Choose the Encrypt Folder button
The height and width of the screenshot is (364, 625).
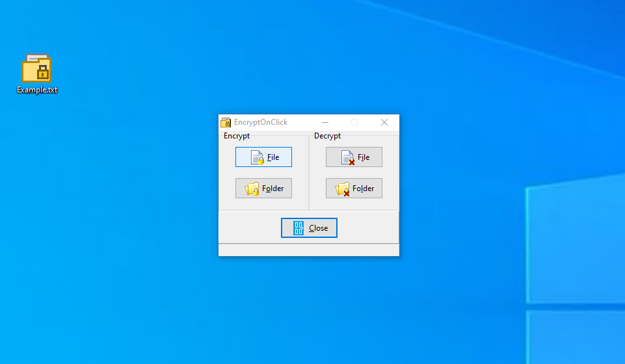tap(263, 188)
